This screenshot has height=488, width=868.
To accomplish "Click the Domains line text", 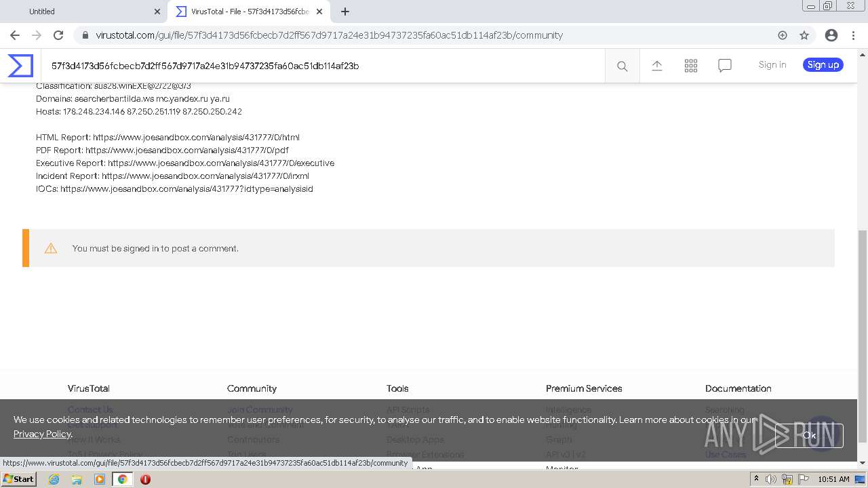I will click(133, 98).
